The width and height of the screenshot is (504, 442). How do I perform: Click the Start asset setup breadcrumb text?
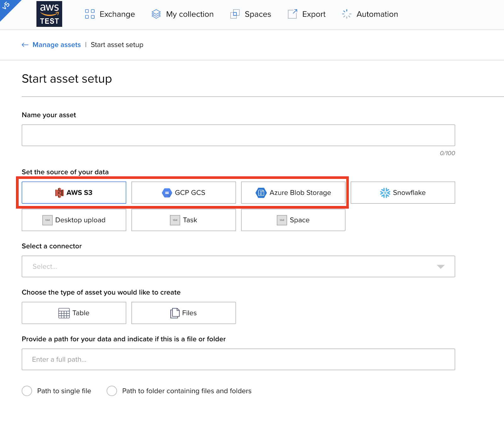(117, 45)
